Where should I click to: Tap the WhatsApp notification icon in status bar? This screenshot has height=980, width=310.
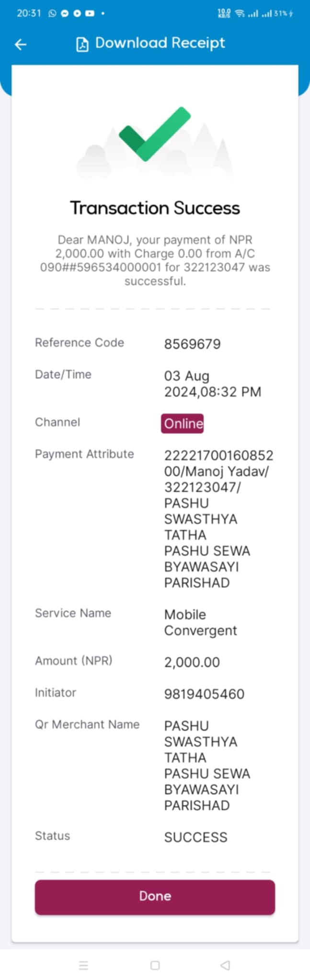(x=52, y=13)
